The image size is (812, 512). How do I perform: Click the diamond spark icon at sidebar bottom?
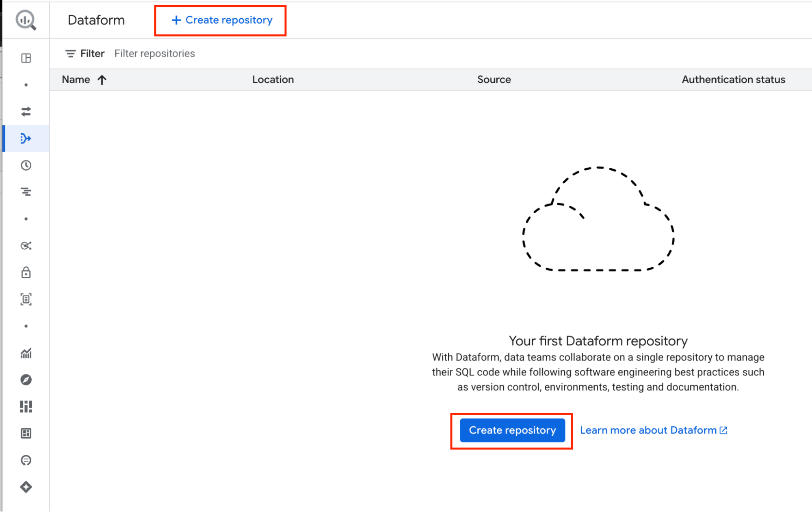click(x=26, y=487)
